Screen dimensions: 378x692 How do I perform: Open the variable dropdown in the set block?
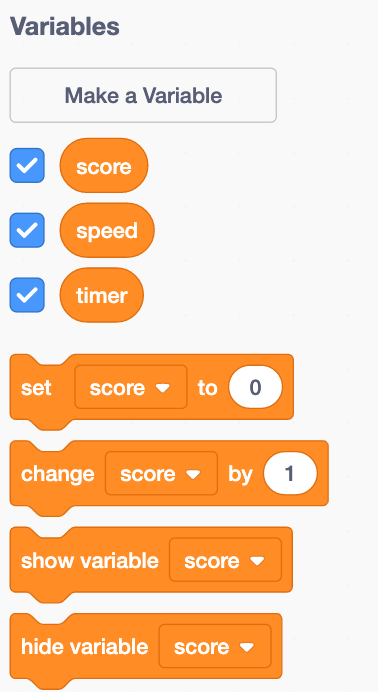[131, 387]
